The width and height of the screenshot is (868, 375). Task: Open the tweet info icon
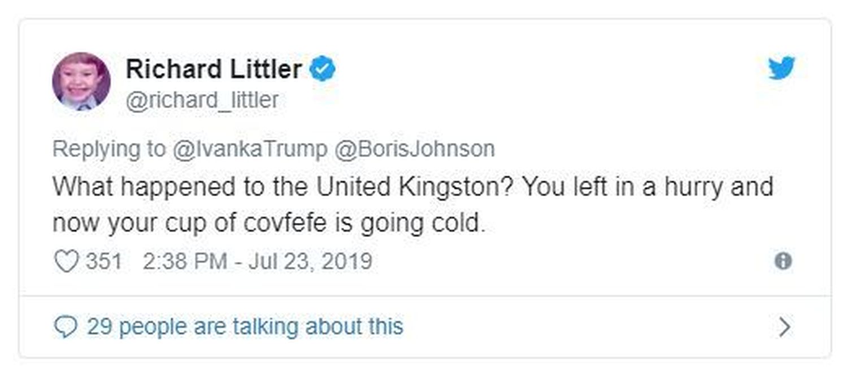783,261
